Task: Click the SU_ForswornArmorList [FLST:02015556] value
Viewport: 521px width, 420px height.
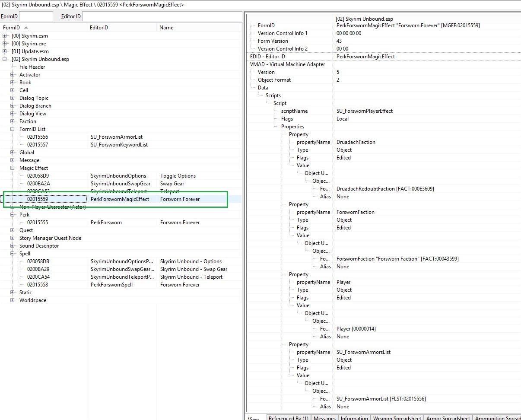Action: click(381, 399)
